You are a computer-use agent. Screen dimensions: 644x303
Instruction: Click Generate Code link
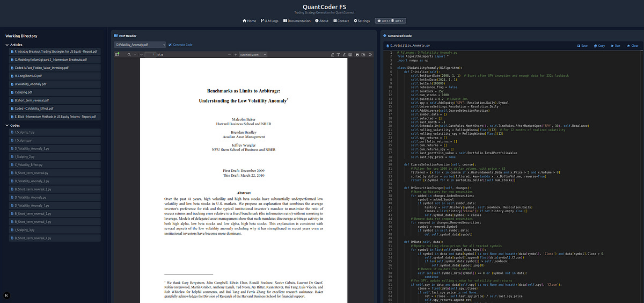(x=180, y=45)
